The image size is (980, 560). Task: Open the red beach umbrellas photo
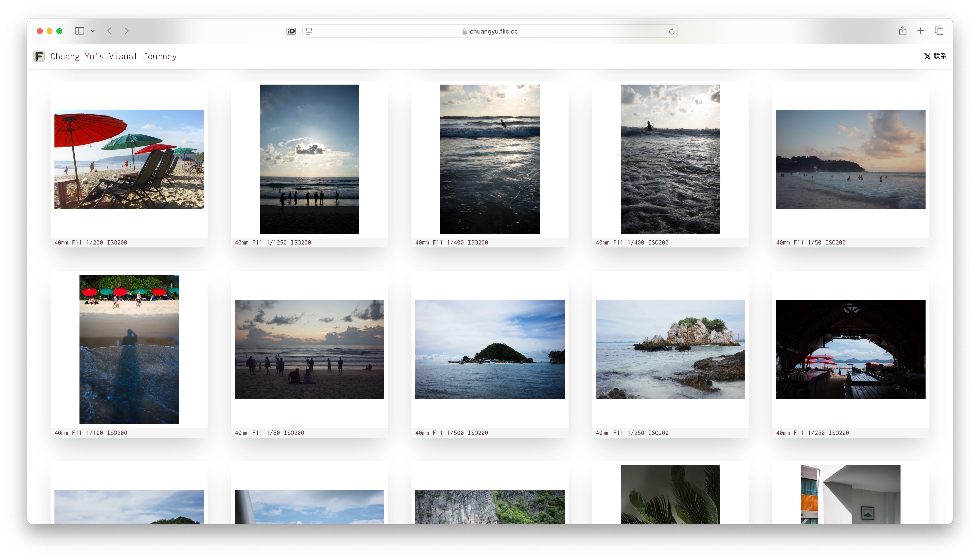coord(129,159)
